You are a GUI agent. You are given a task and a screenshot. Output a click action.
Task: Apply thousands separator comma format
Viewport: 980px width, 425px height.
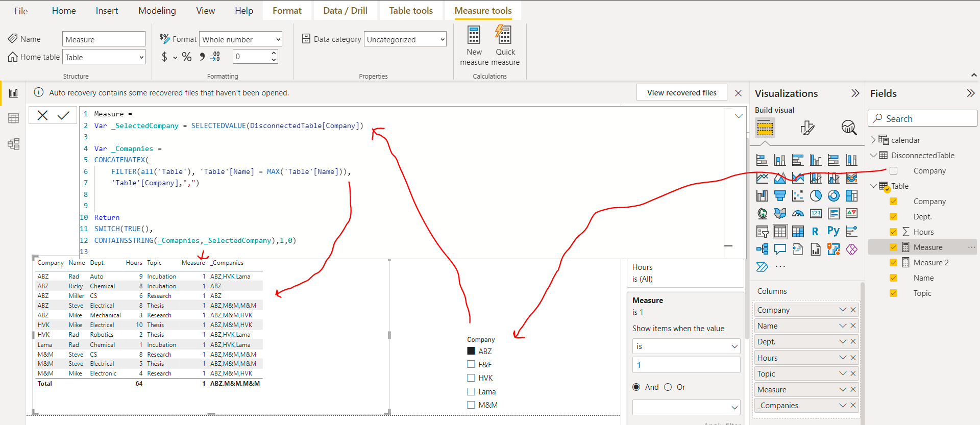(202, 57)
